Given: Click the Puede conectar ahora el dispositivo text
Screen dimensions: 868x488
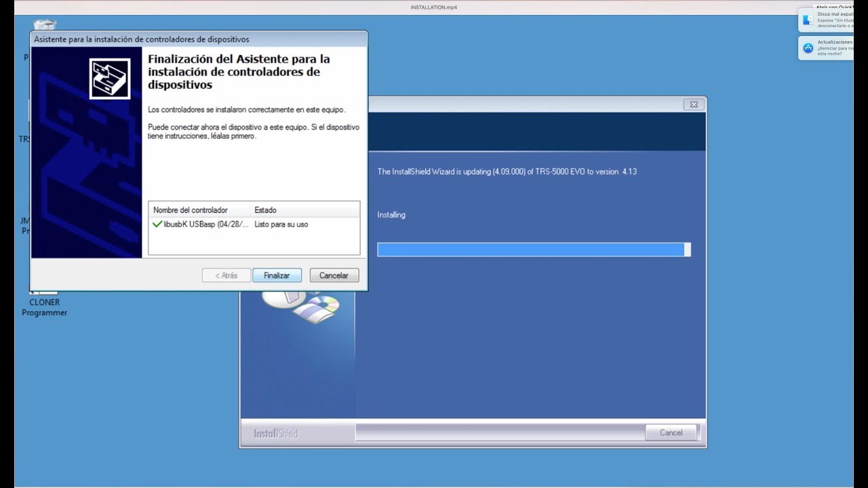Looking at the screenshot, I should (253, 131).
